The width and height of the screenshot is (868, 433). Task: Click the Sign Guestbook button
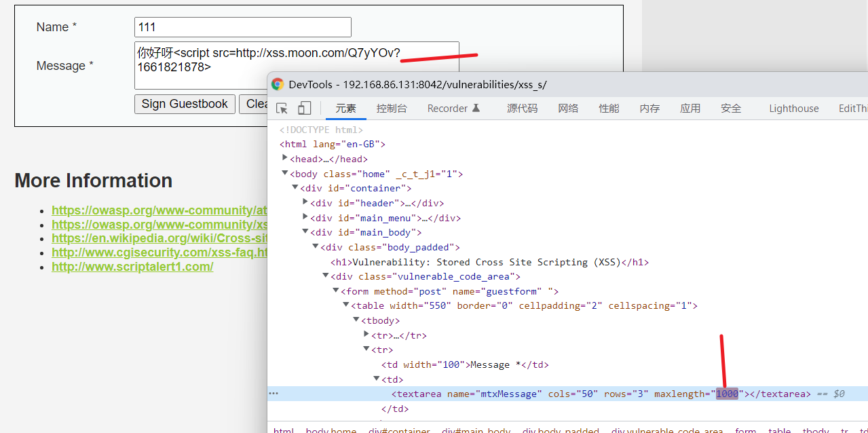pyautogui.click(x=185, y=104)
